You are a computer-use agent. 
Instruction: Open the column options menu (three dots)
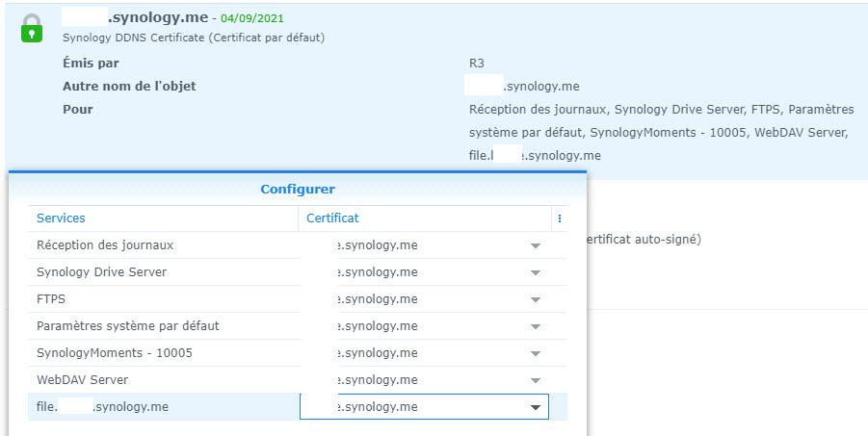coord(560,218)
